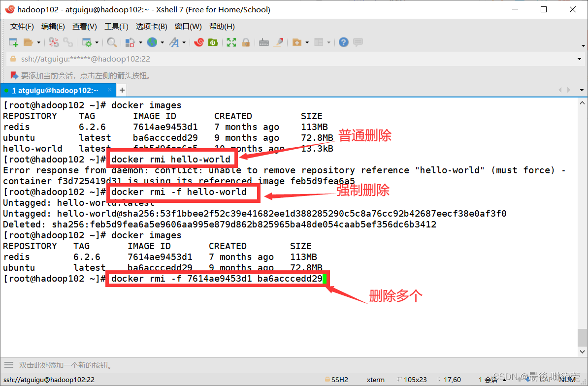Viewport: 588px width, 386px height.
Task: Launch Xshell red swirl icon
Action: tap(199, 42)
